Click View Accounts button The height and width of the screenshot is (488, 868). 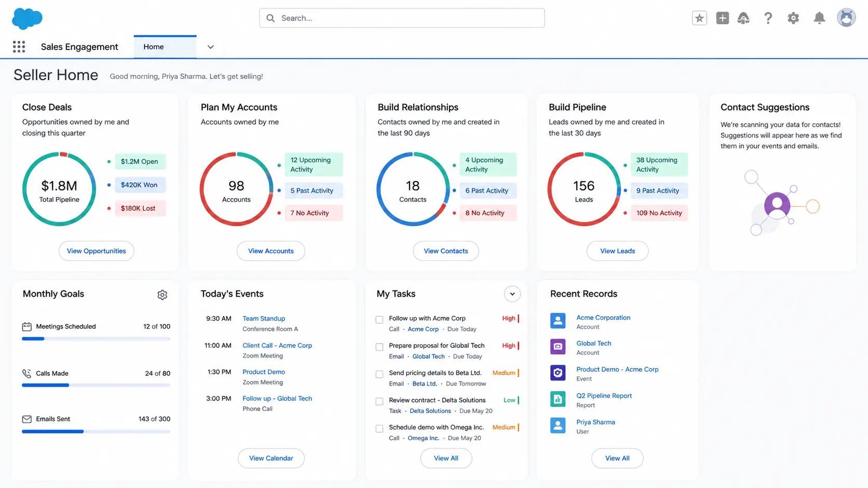coord(271,251)
